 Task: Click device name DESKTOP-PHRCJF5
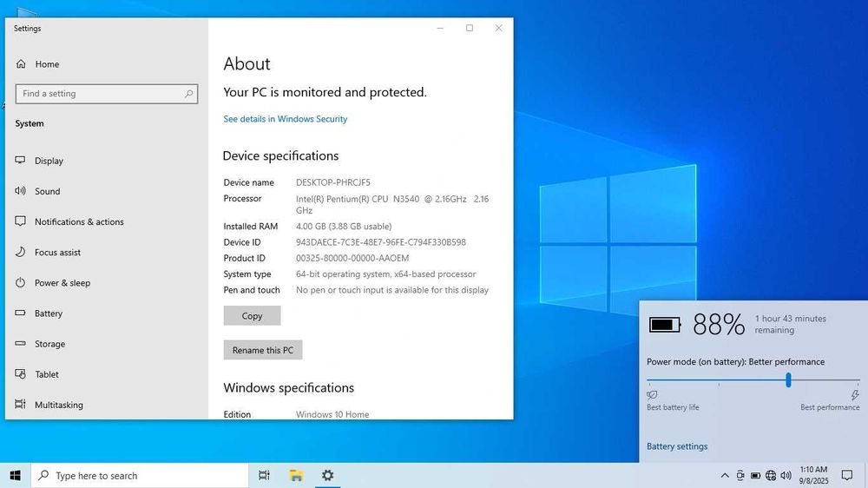tap(333, 182)
